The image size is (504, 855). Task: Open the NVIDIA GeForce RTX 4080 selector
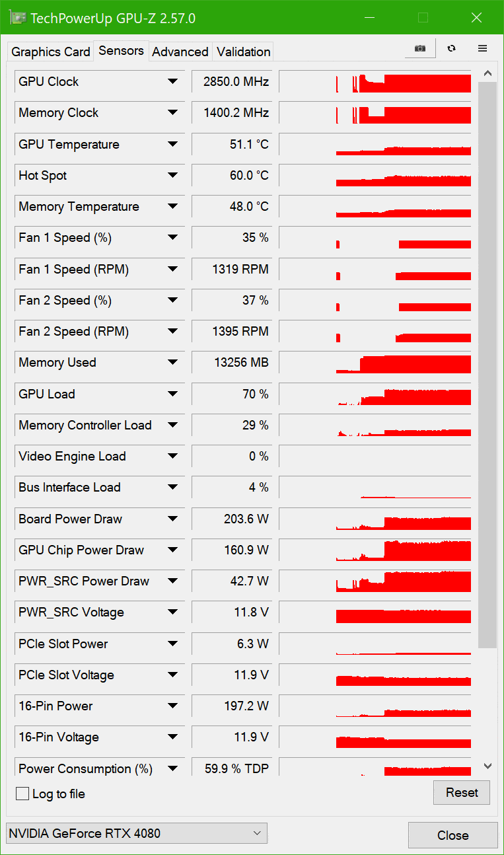pos(136,833)
